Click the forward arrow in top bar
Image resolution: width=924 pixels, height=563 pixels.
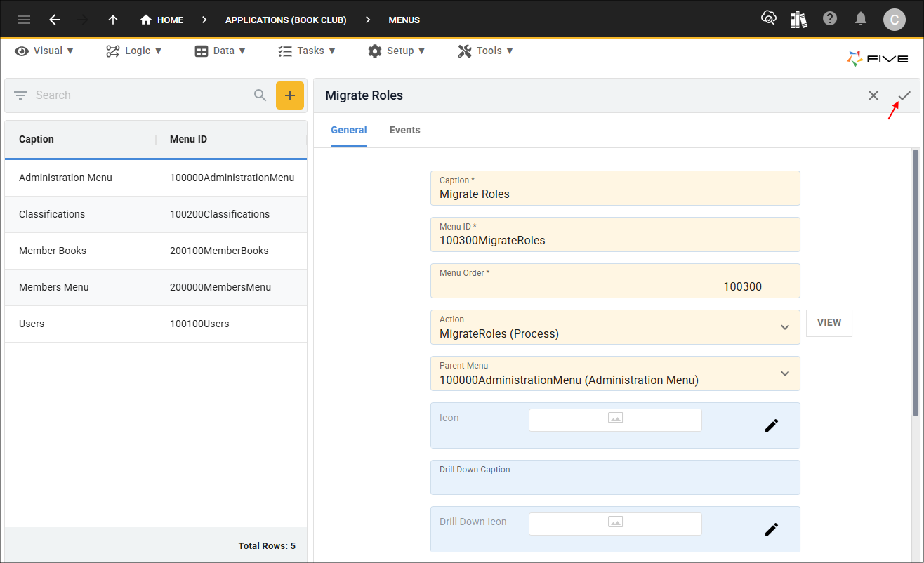coord(84,20)
